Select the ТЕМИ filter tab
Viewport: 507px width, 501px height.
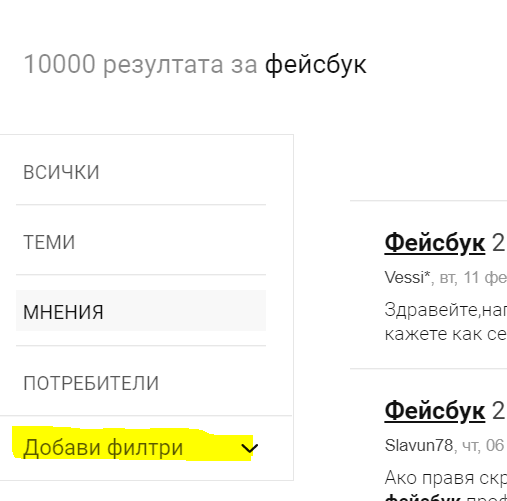[x=141, y=242]
